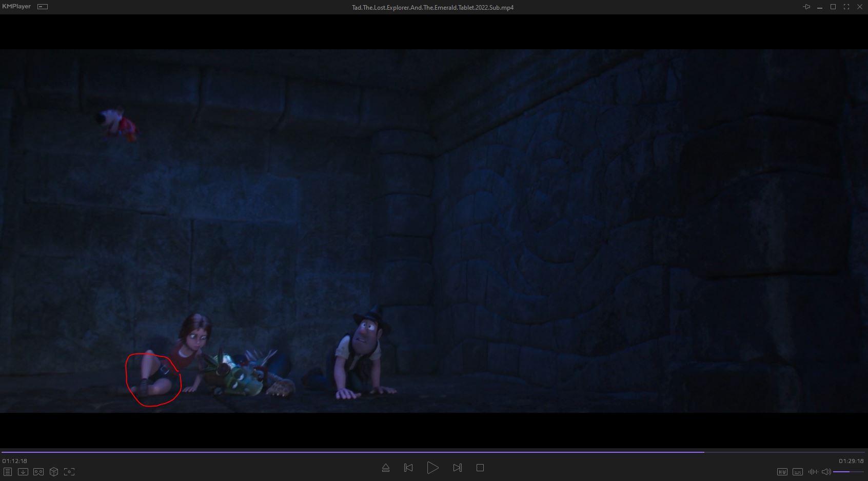Play the paused video
The image size is (868, 481).
coord(432,468)
